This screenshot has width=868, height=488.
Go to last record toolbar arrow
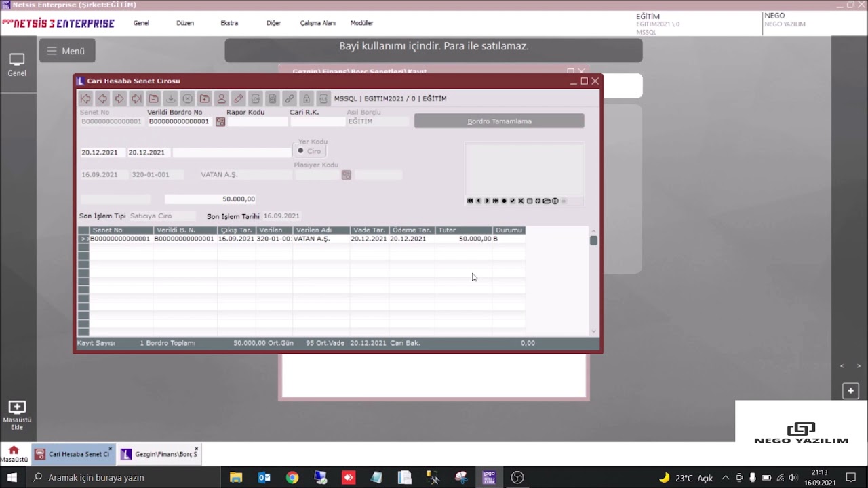tap(136, 99)
